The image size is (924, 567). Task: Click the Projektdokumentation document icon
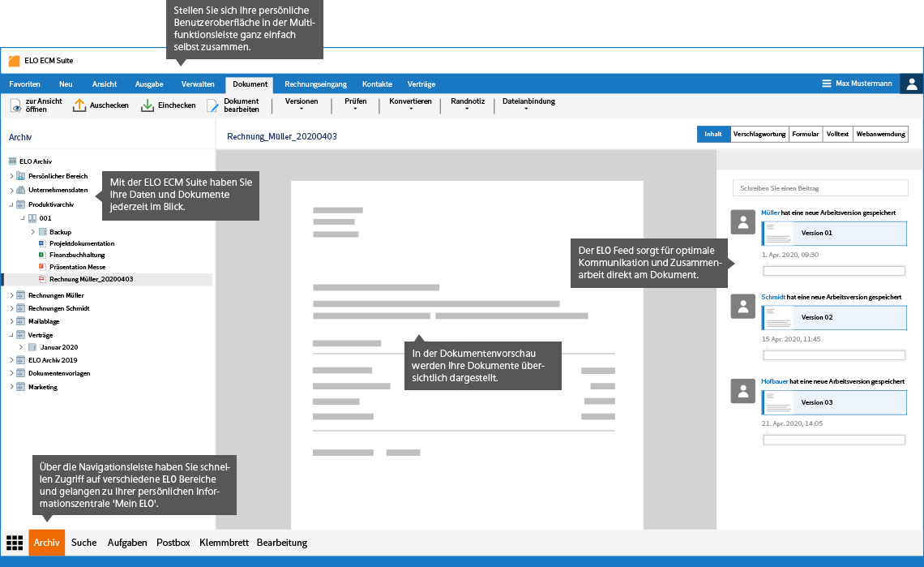point(42,243)
